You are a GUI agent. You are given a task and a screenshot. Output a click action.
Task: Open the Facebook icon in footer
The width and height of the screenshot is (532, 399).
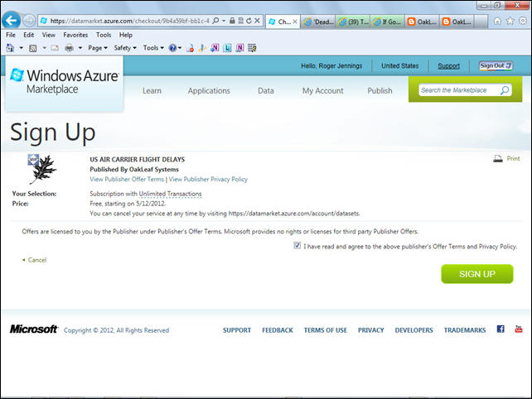click(501, 329)
